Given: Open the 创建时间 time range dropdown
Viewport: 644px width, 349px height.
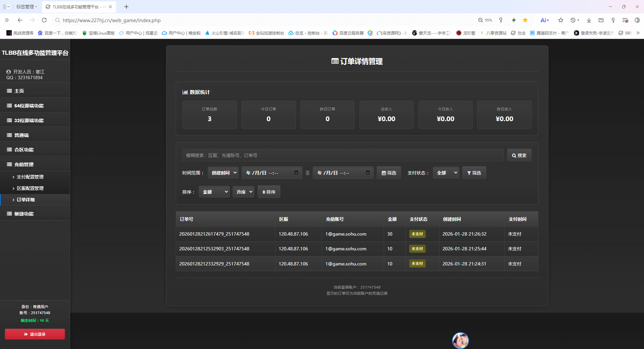Looking at the screenshot, I should [223, 172].
